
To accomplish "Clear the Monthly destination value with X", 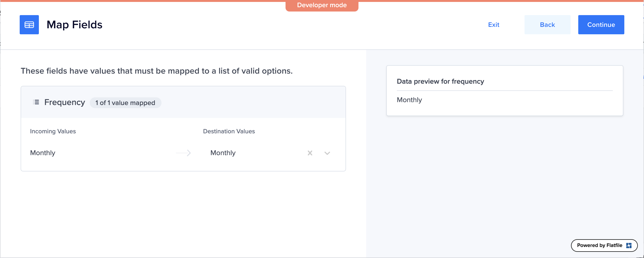I will (x=310, y=153).
